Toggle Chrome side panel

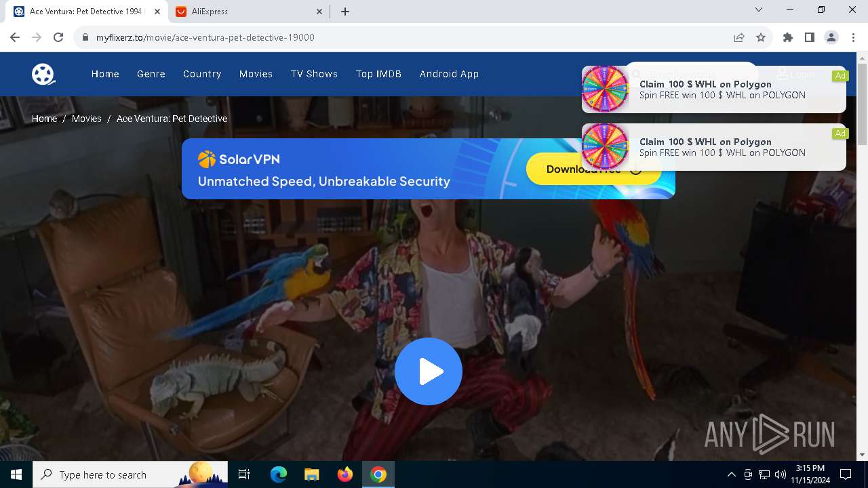pyautogui.click(x=810, y=37)
